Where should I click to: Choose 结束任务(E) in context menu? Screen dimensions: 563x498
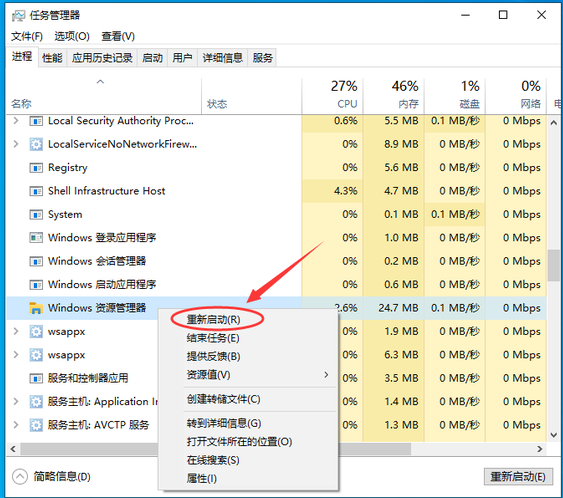[213, 338]
